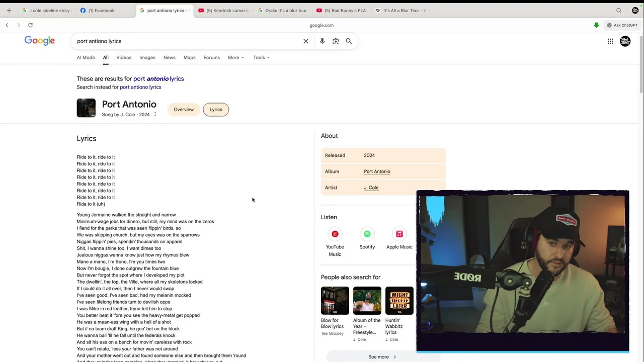Viewport: 644px width, 362px height.
Task: Click the corrected port antonio lyrics link
Action: (158, 78)
